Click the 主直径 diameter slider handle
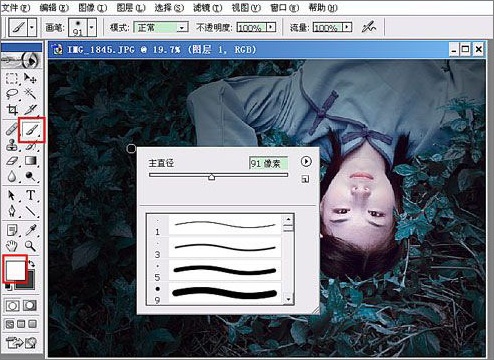Image resolution: width=494 pixels, height=360 pixels. (x=211, y=177)
